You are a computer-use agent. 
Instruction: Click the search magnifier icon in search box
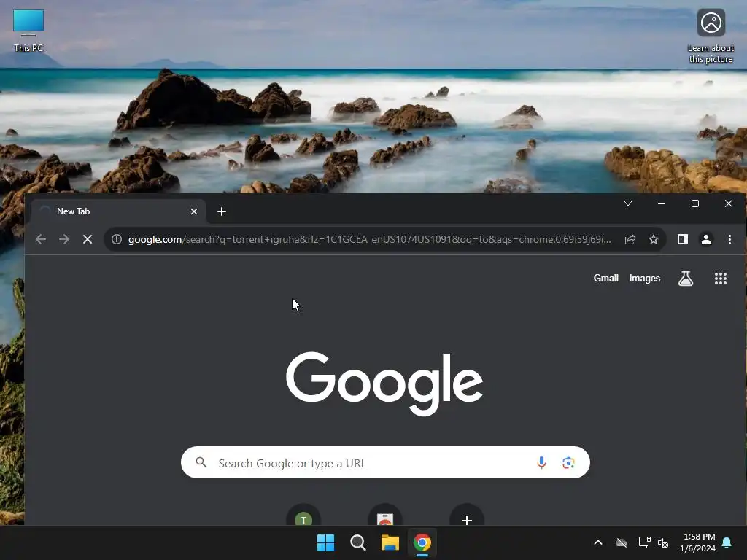pos(201,462)
